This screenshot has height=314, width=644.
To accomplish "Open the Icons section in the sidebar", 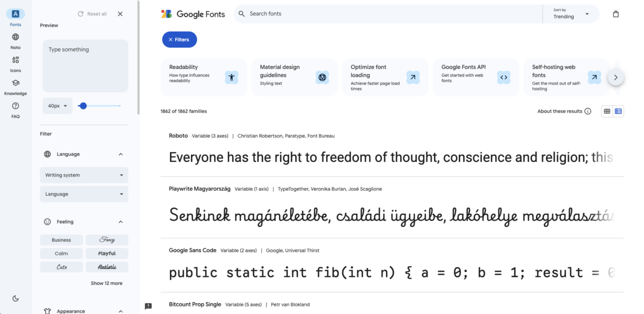I will click(x=16, y=64).
